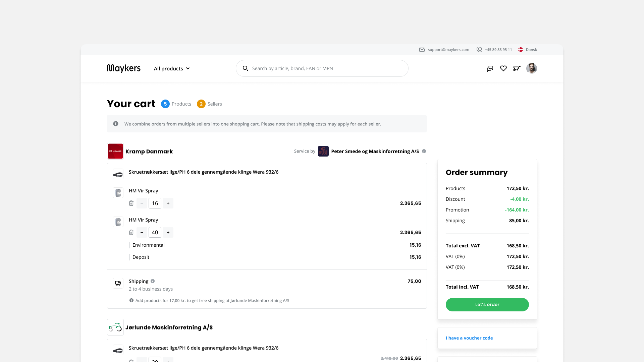The image size is (644, 362).
Task: Click the user profile avatar
Action: [532, 68]
